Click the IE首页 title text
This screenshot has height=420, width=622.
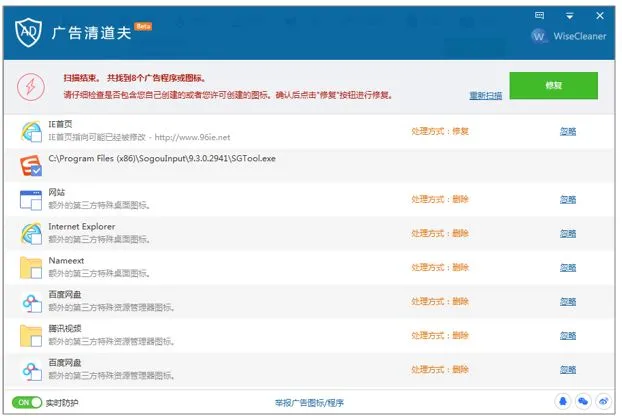60,124
